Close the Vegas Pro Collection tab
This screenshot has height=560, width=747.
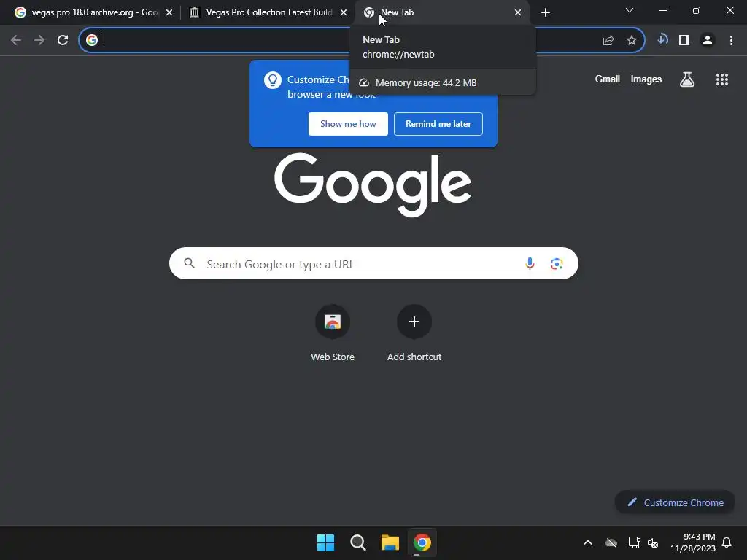point(344,13)
